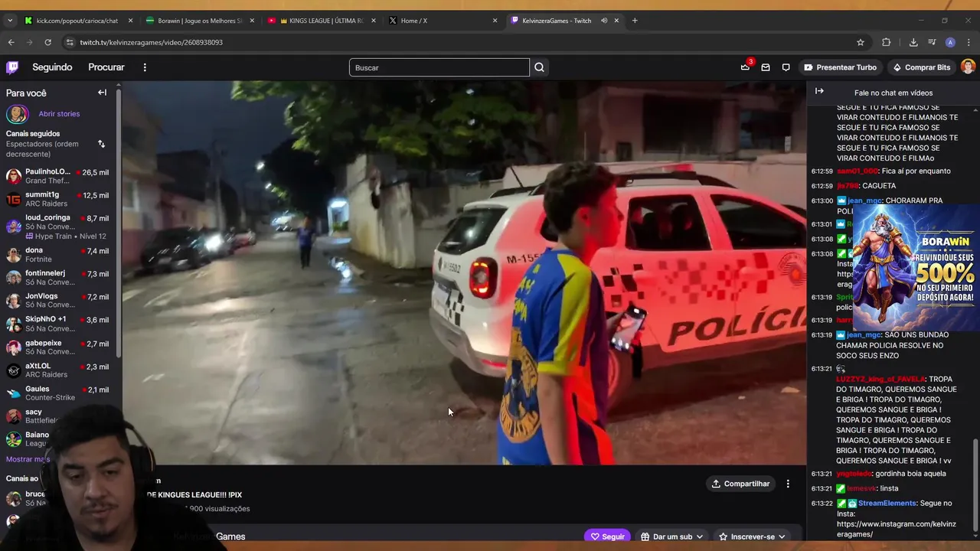Open SkipNhO channel in sidebar
Viewport: 980px width, 551px height.
pyautogui.click(x=58, y=324)
